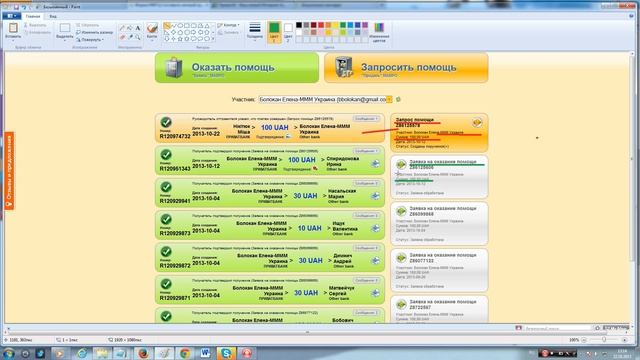Select the Pencil tool in Paint

122,28
